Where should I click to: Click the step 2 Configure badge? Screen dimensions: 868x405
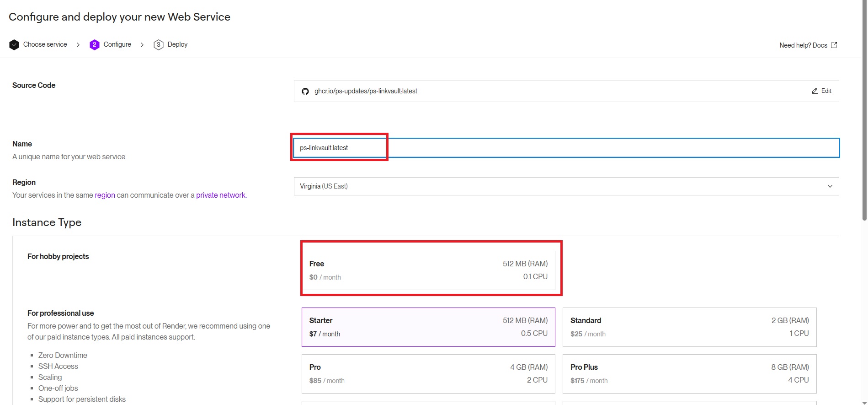(x=94, y=45)
